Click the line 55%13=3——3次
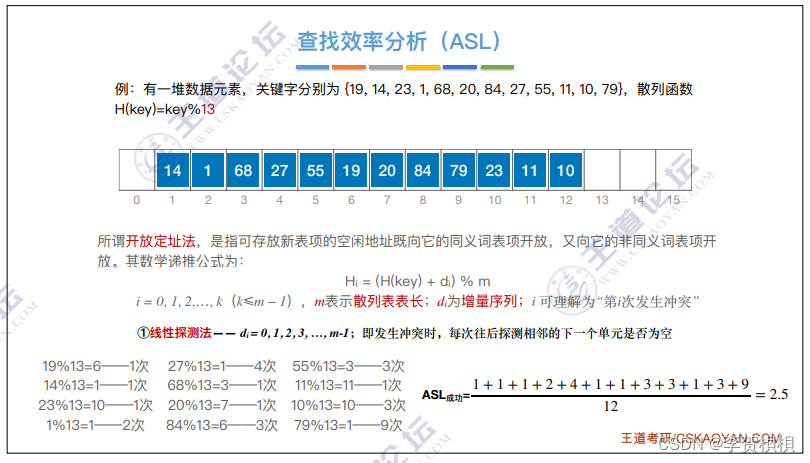Viewport: 810px width, 463px height. point(349,366)
